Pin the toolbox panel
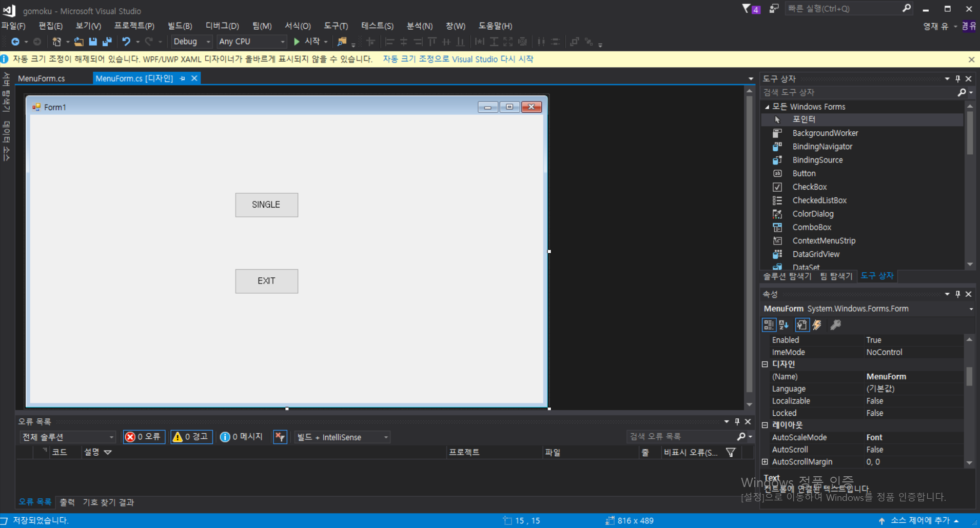Viewport: 980px width, 528px height. (x=957, y=78)
